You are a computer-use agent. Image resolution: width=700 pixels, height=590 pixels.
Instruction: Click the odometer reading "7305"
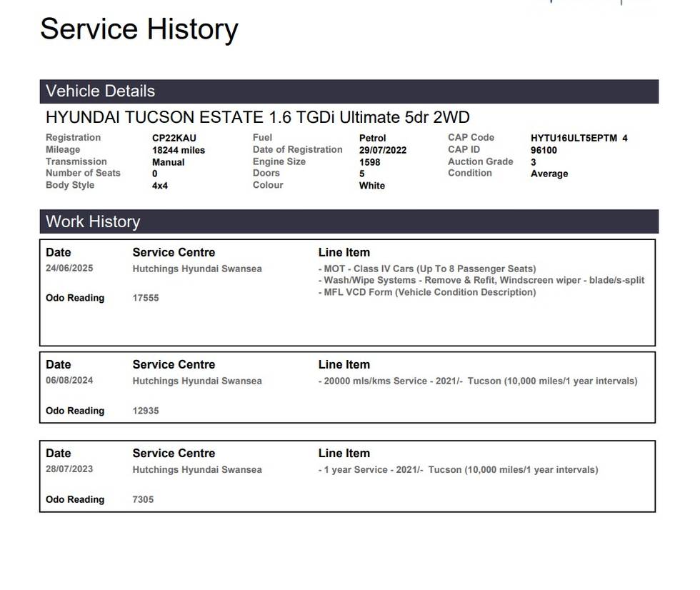coord(143,499)
